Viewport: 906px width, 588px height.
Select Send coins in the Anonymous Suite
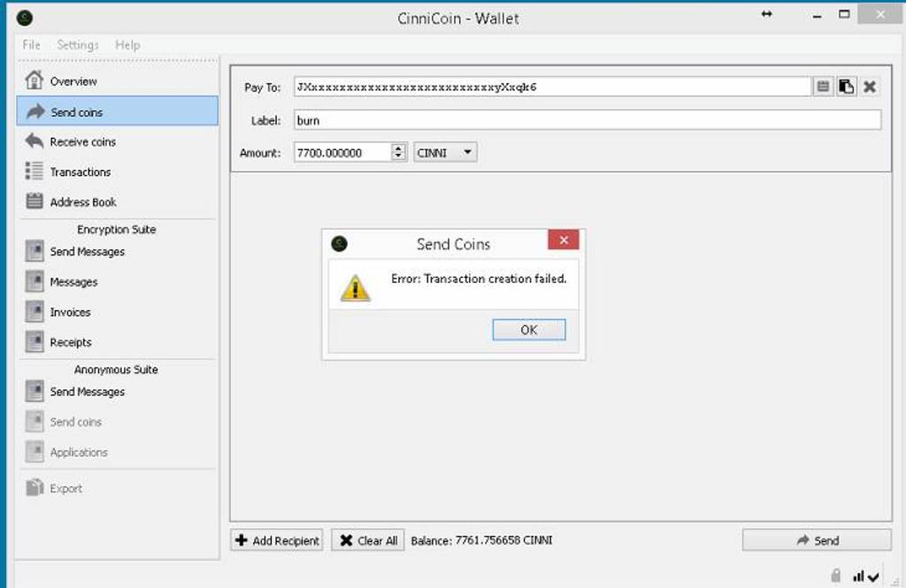click(118, 422)
